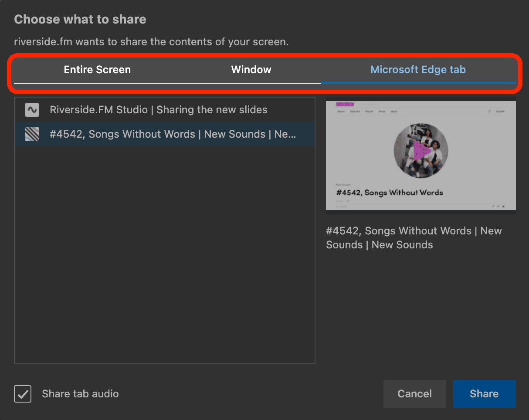The height and width of the screenshot is (420, 529).
Task: Click the preview caption below the thumbnail
Action: coord(414,238)
